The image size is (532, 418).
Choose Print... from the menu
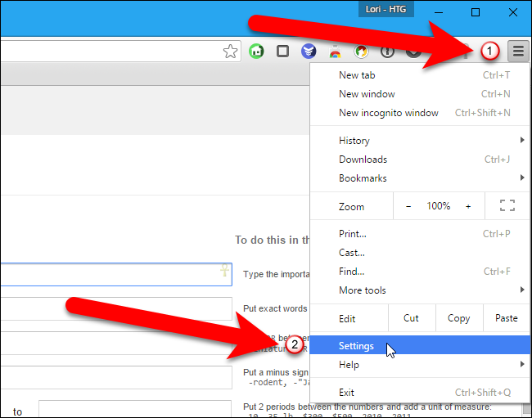[420, 234]
